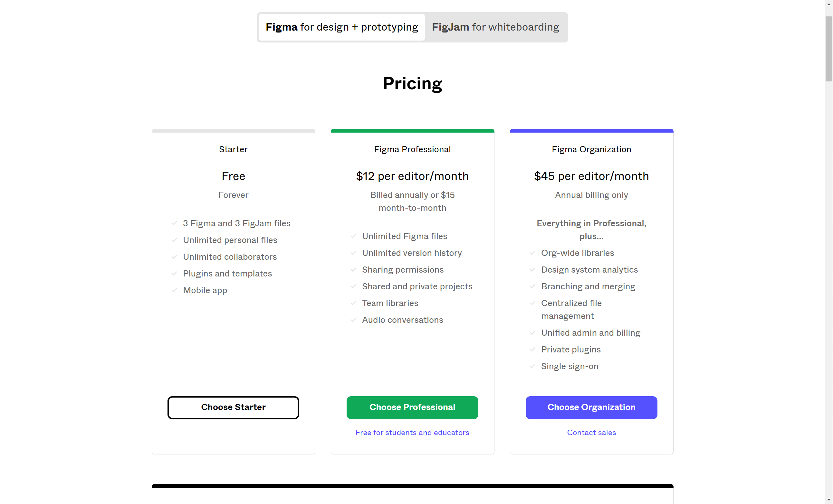Viewport: 833px width, 504px height.
Task: Click the Choose Organization button
Action: point(591,407)
